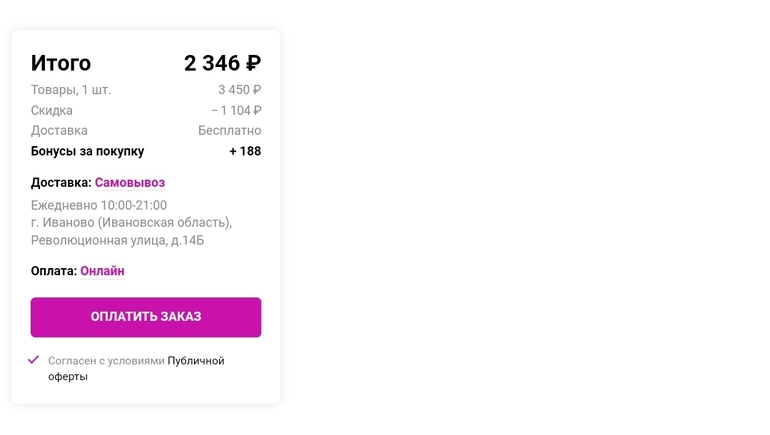
Task: Click the Итого heading
Action: pos(61,63)
